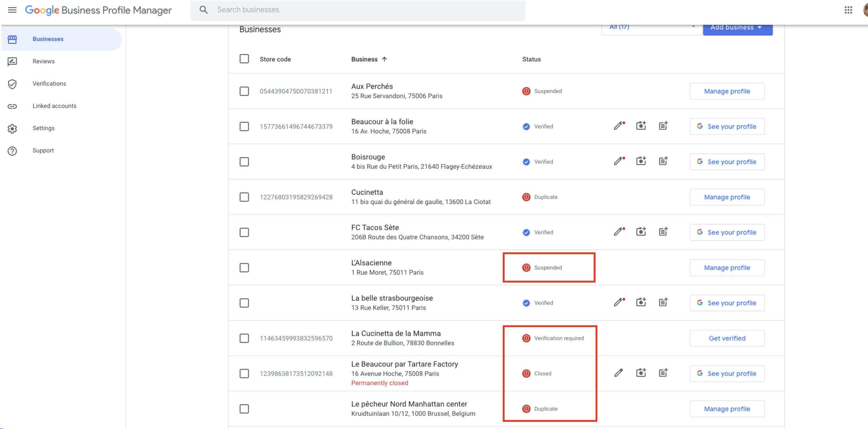The height and width of the screenshot is (429, 868).
Task: Click the search magnifier icon
Action: point(203,10)
